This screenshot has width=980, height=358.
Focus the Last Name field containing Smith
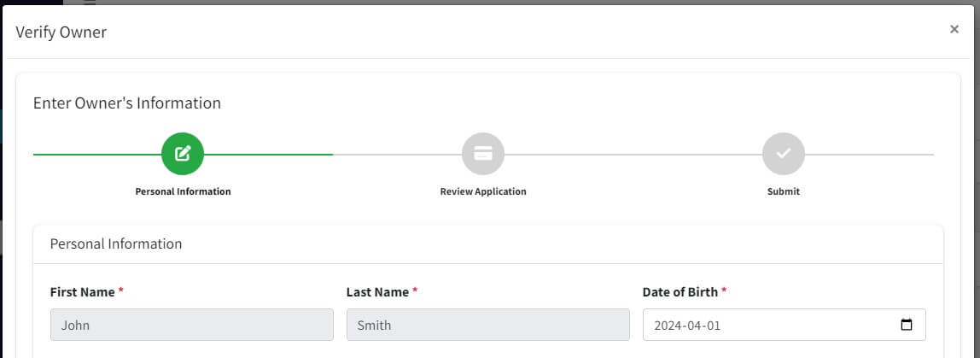click(x=488, y=325)
